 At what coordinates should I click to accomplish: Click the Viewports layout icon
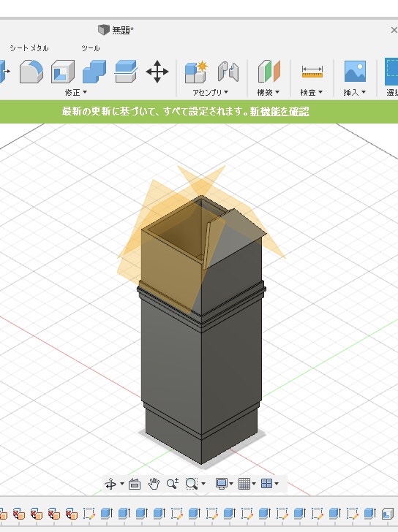(266, 484)
